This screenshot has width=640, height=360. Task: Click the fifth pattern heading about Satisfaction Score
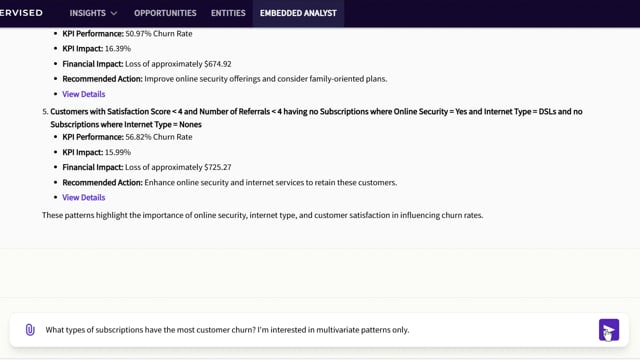pos(316,118)
